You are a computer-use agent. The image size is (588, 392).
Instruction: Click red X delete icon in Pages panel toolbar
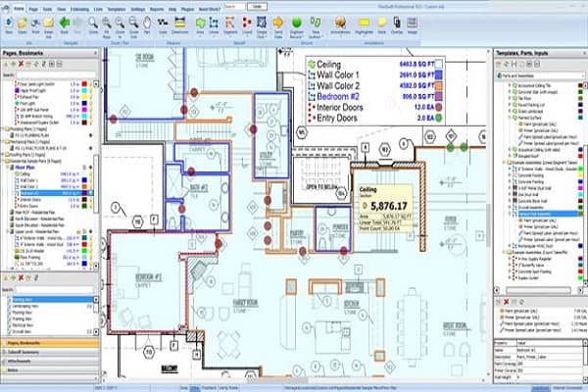tap(21, 64)
